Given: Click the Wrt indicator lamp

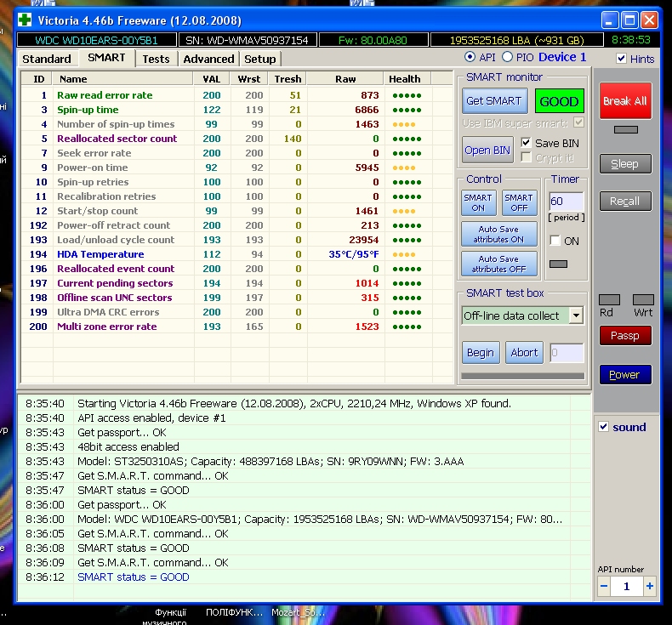Looking at the screenshot, I should tap(643, 300).
